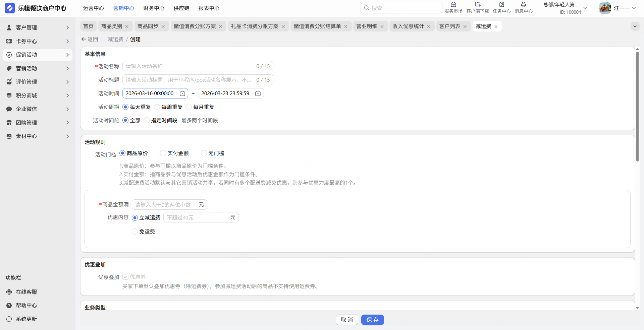Click the user avatar picture

coord(605,8)
